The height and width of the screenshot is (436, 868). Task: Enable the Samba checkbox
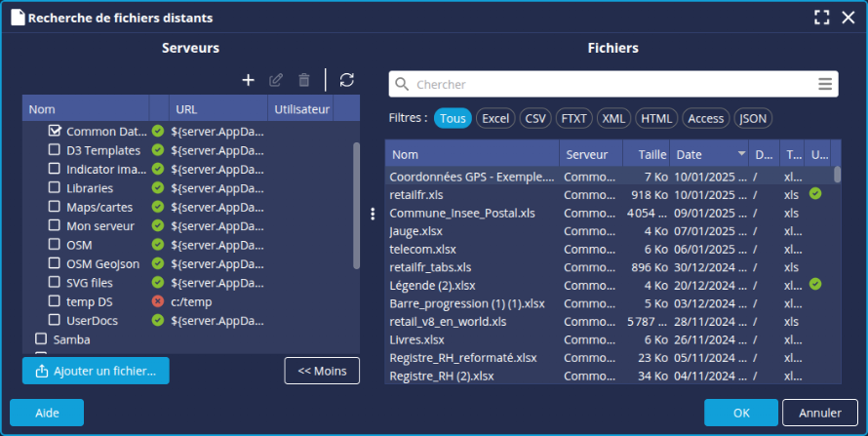[41, 339]
